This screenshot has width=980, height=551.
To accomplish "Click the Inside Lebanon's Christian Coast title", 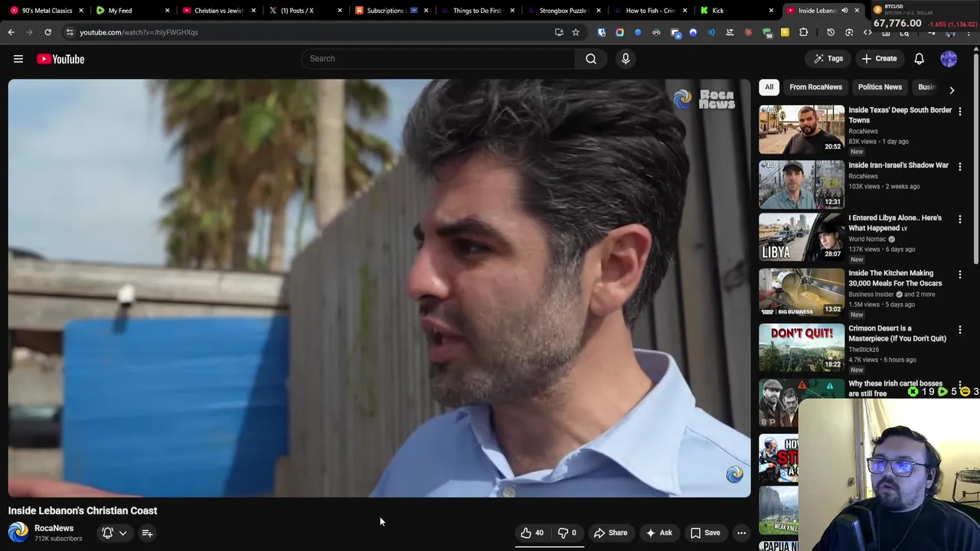I will pos(83,510).
